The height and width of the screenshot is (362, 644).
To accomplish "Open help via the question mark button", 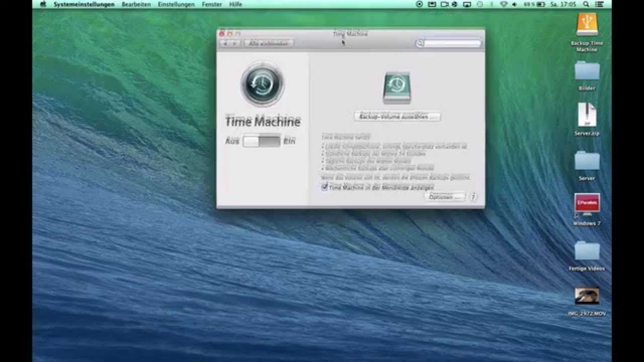I will (473, 197).
